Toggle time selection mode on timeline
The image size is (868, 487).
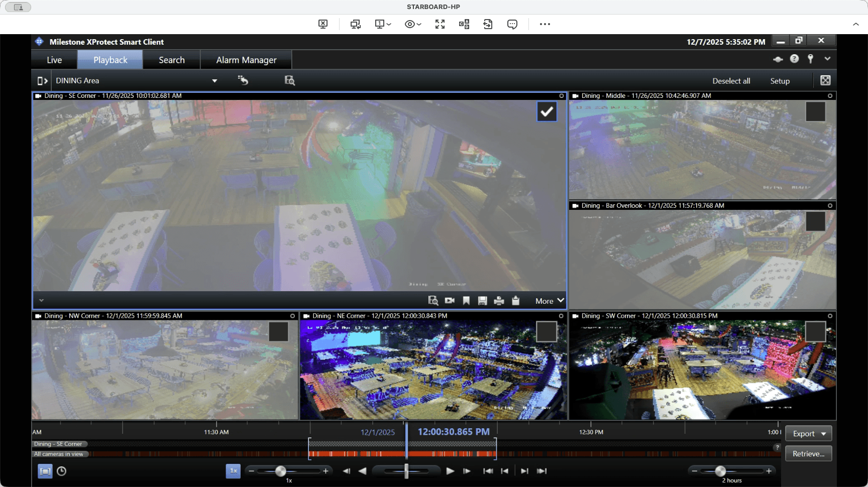tap(45, 471)
